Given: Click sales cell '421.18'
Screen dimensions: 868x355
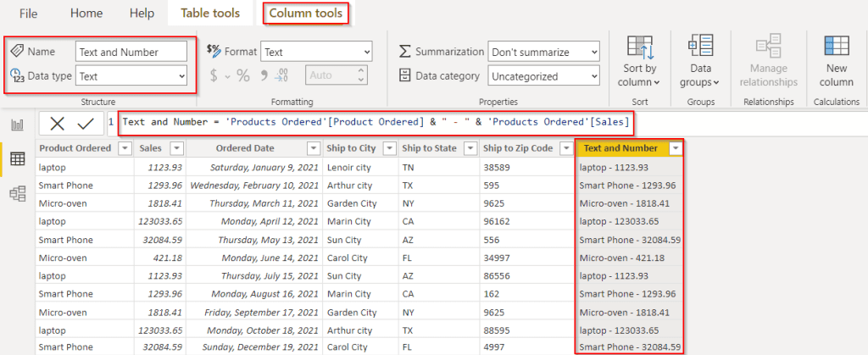Looking at the screenshot, I should (x=160, y=258).
